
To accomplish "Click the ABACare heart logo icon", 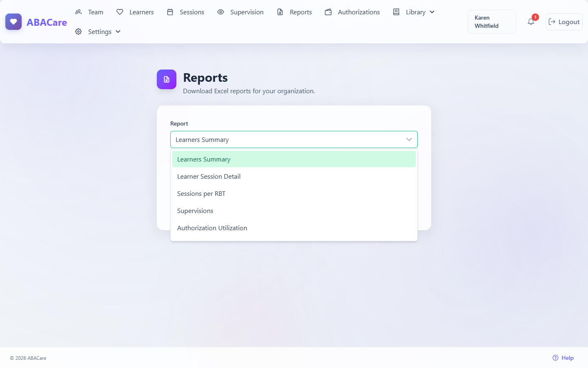I will (x=13, y=22).
